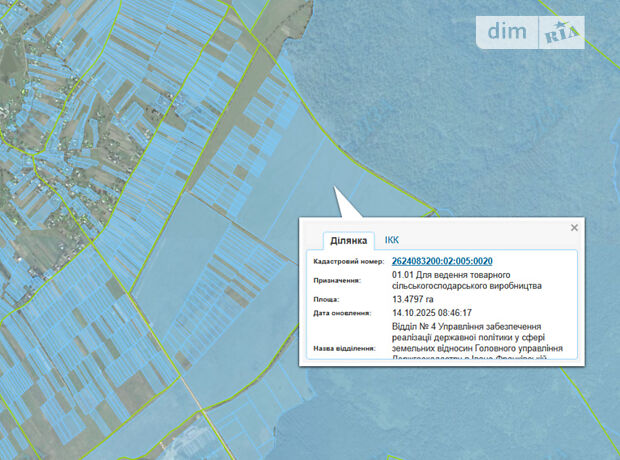Viewport: 620px width, 460px height.
Task: Click the department name starting "Відділ № 4"
Action: [480, 338]
